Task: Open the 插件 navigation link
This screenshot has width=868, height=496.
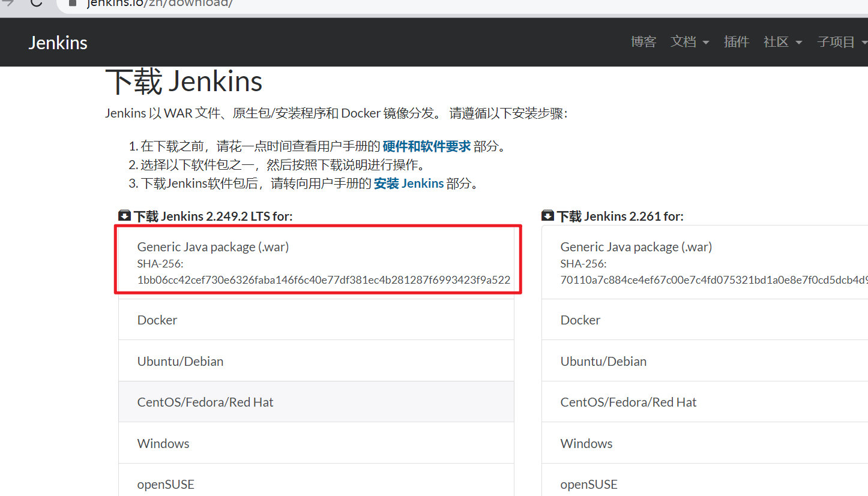Action: click(x=737, y=42)
